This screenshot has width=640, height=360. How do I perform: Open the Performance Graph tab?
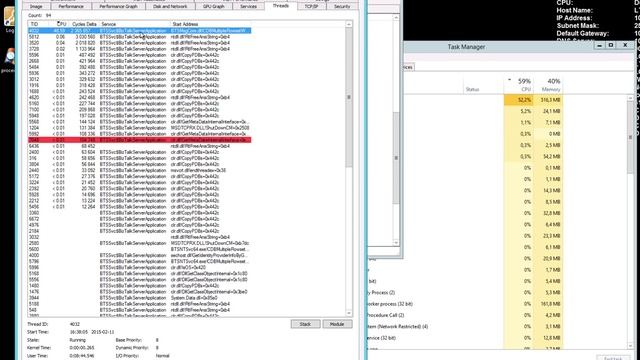pos(118,7)
